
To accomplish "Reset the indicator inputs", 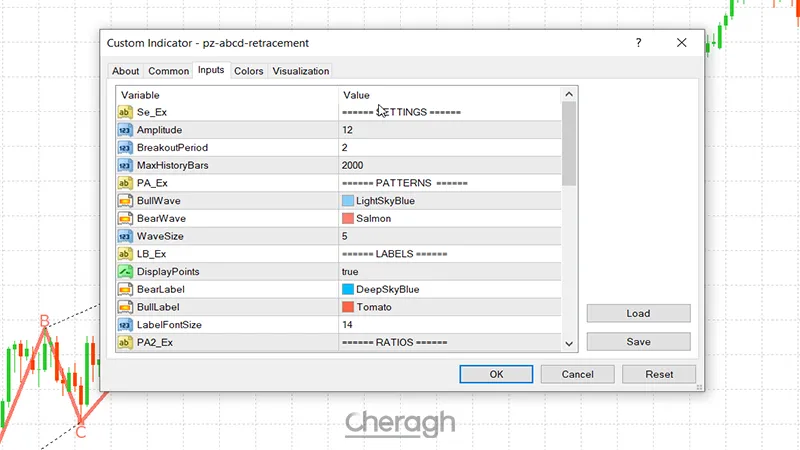I will click(659, 374).
